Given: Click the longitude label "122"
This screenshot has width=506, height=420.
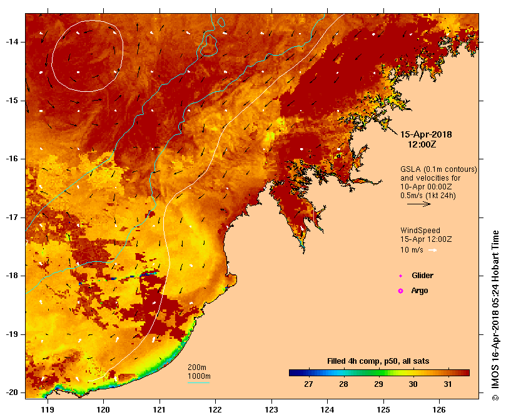Looking at the screenshot, I should pos(215,410).
